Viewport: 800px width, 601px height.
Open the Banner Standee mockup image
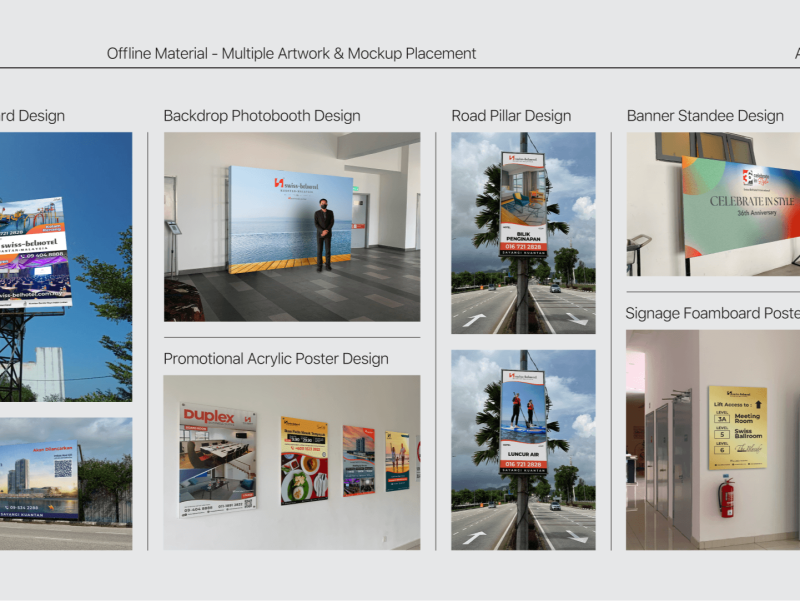coord(713,205)
